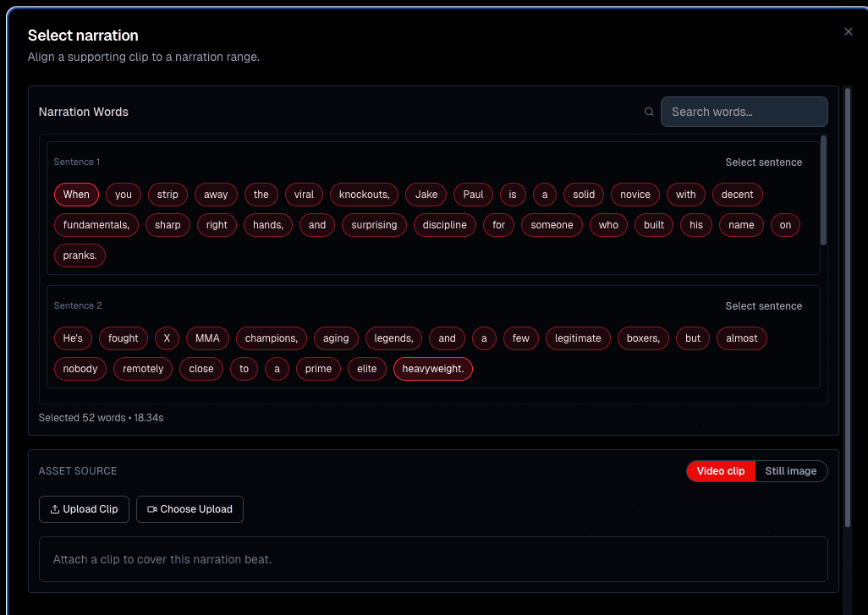Select the "legitimate" word chip
This screenshot has height=615, width=868.
point(578,338)
